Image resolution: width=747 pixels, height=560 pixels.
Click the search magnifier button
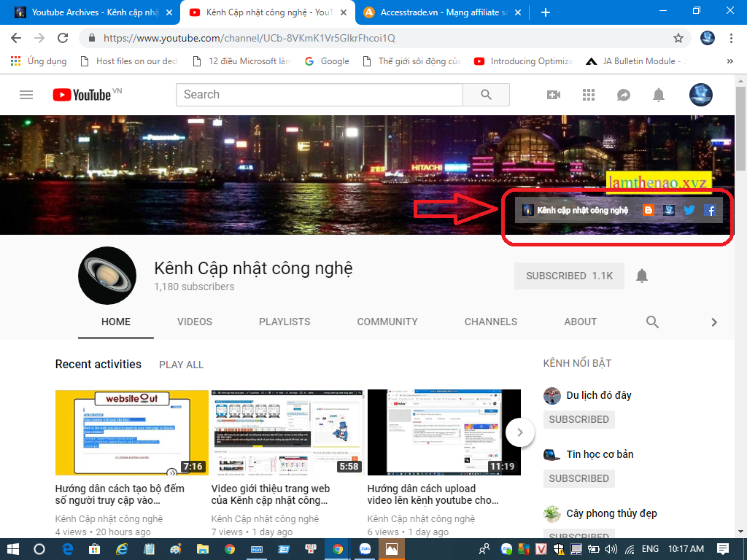487,95
